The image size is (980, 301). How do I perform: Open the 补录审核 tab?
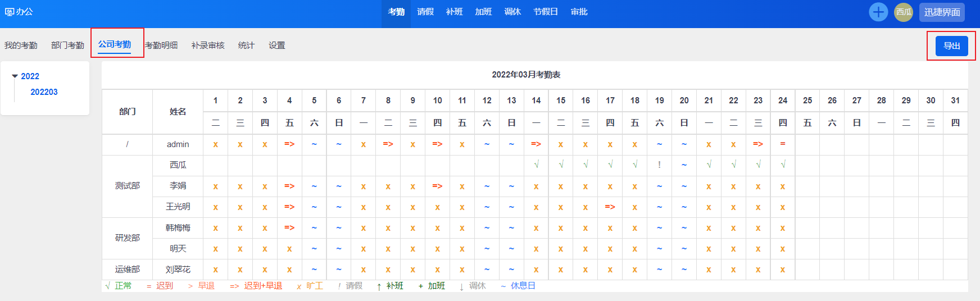click(x=208, y=45)
